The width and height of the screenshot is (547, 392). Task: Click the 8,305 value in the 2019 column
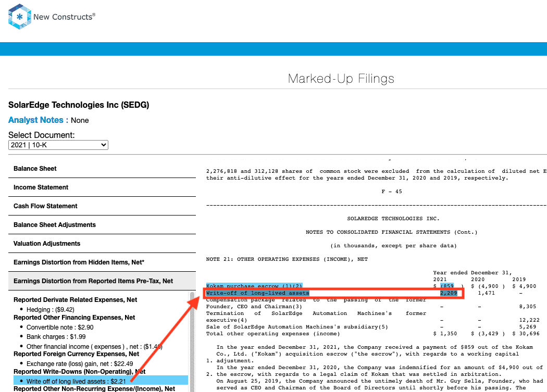[527, 307]
